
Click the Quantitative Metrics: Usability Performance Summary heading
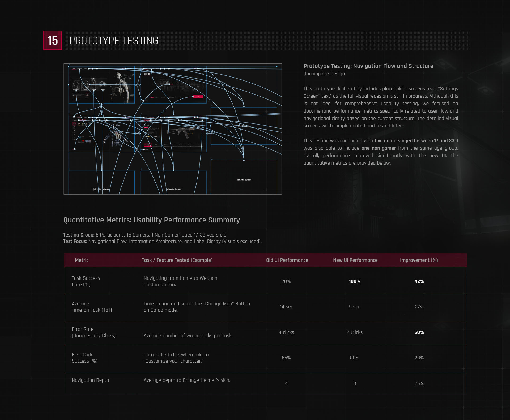(151, 220)
